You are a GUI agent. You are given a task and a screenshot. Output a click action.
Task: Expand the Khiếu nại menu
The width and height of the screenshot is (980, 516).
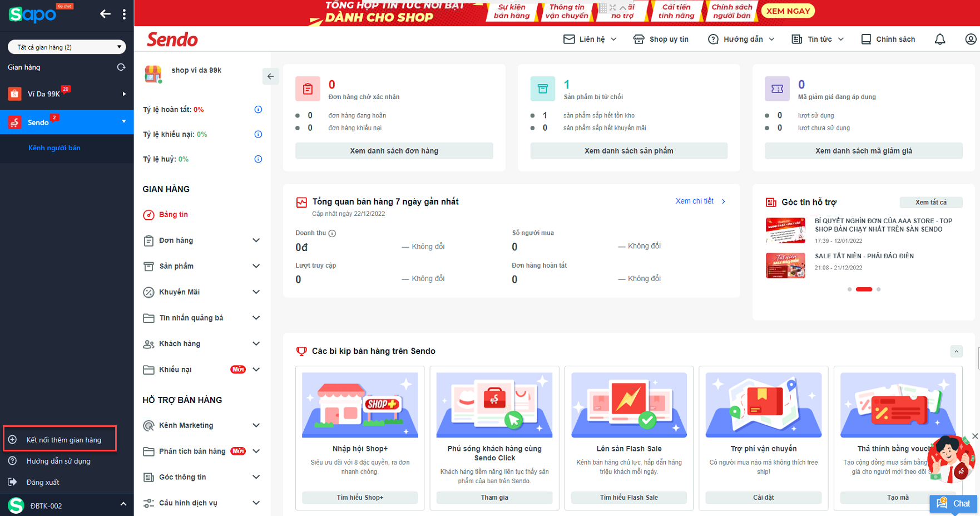coord(256,370)
